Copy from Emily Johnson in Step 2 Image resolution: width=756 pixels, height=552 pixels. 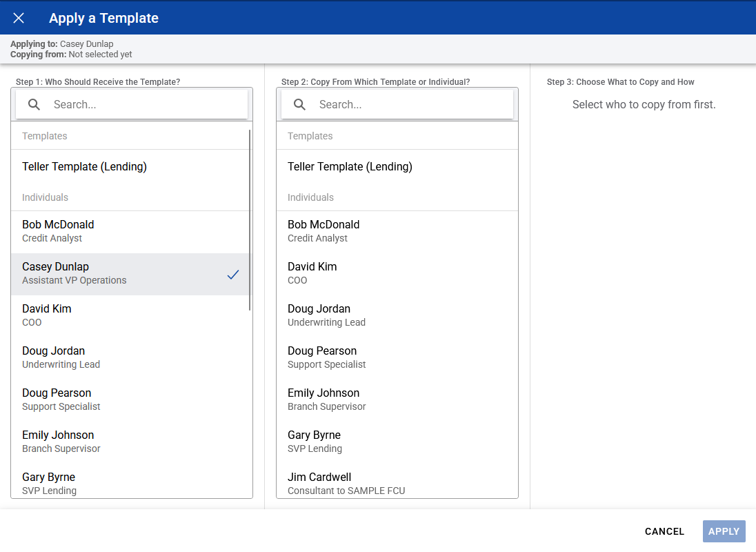(x=397, y=400)
